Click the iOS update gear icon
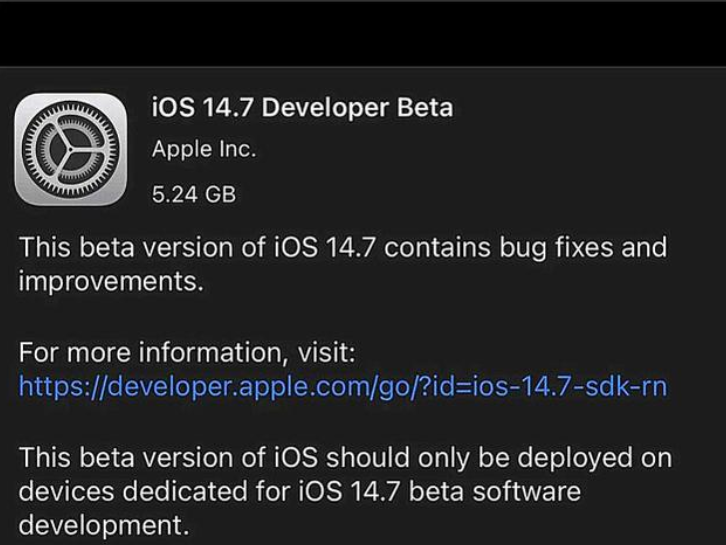The image size is (726, 545). (71, 149)
